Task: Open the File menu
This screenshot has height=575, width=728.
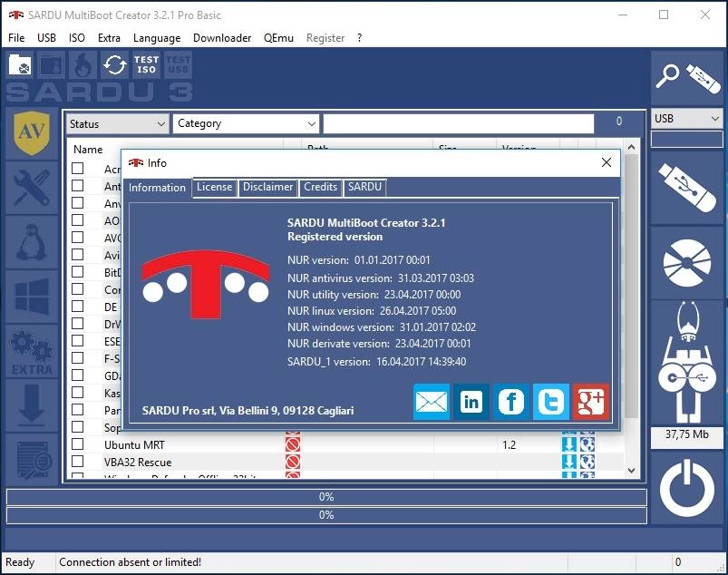Action: pyautogui.click(x=16, y=37)
